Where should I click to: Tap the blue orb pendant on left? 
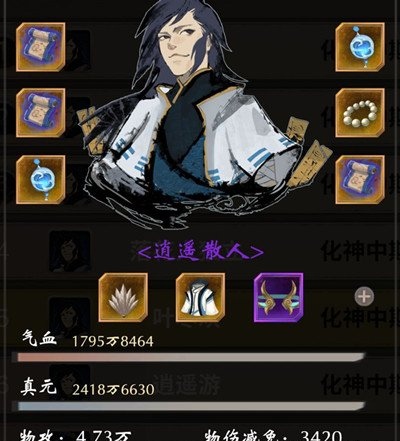[x=41, y=179]
